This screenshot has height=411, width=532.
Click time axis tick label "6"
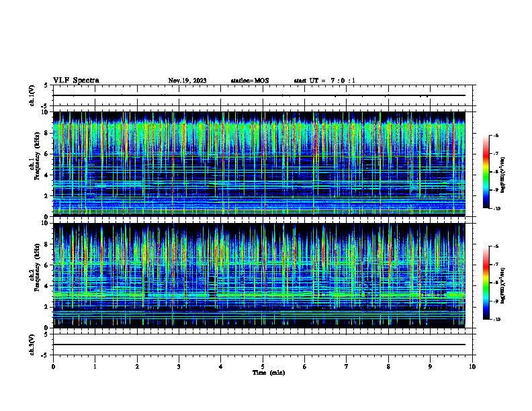(x=305, y=367)
